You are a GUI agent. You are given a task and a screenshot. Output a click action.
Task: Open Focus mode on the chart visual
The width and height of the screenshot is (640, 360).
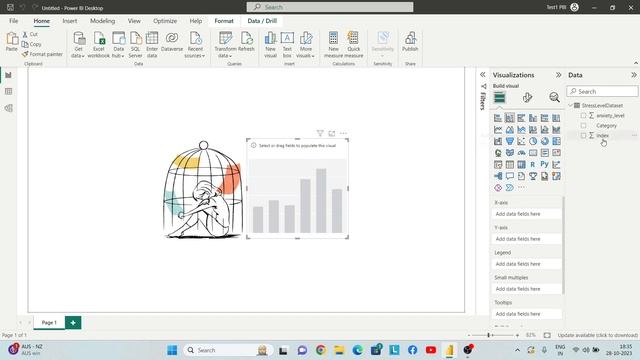click(332, 133)
